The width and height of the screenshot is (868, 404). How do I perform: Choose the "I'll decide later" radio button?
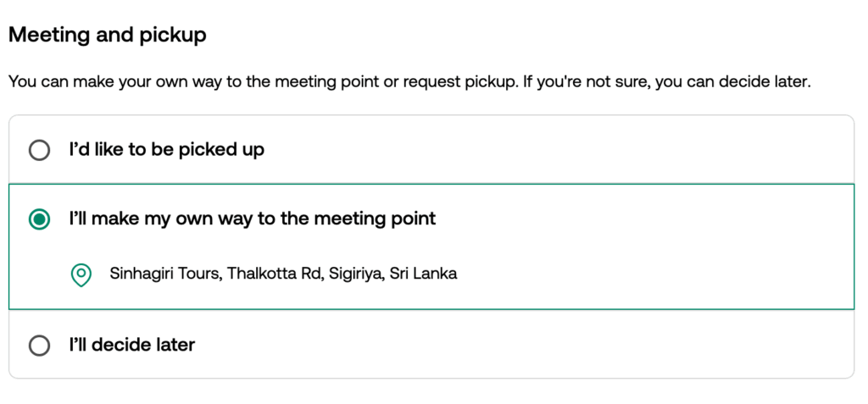[39, 346]
